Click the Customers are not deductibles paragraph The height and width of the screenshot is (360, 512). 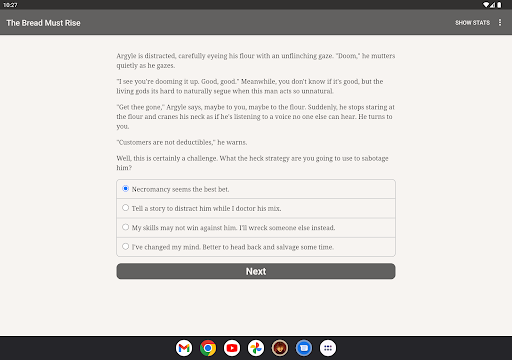click(182, 142)
